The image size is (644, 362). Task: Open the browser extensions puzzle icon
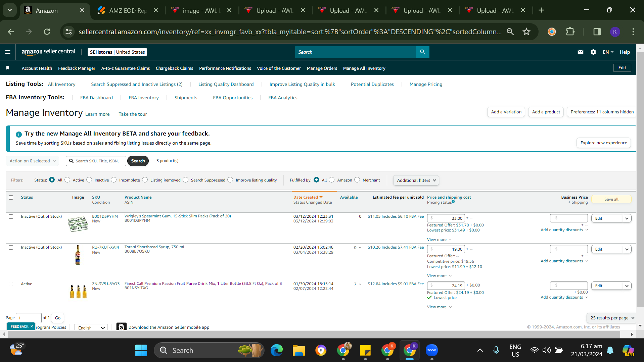tap(570, 32)
